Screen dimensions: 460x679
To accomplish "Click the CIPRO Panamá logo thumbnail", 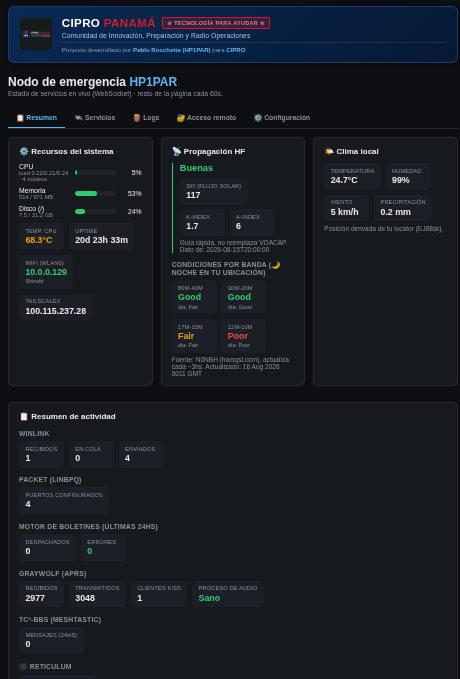I will pos(36,34).
